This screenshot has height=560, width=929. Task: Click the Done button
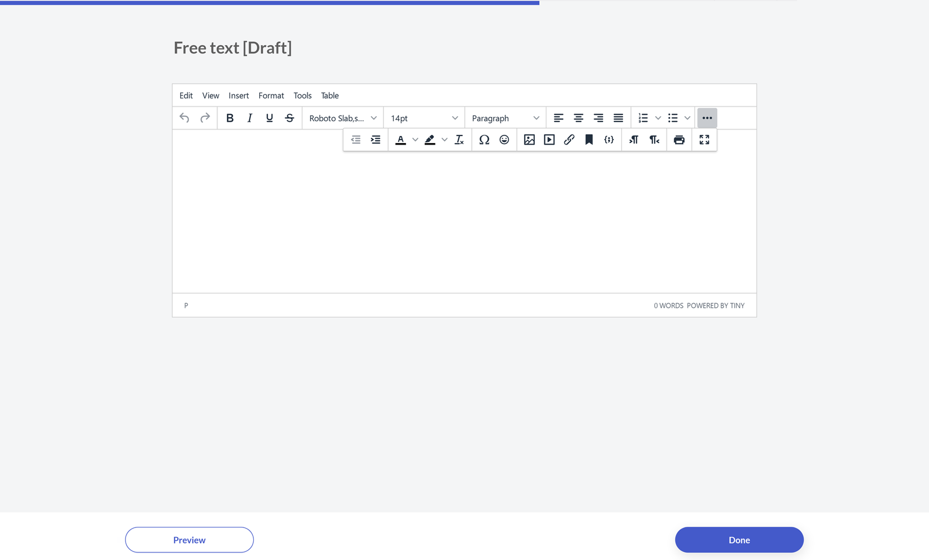click(739, 540)
